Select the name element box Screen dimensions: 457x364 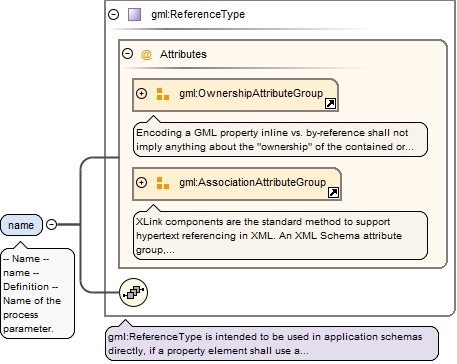pos(22,225)
